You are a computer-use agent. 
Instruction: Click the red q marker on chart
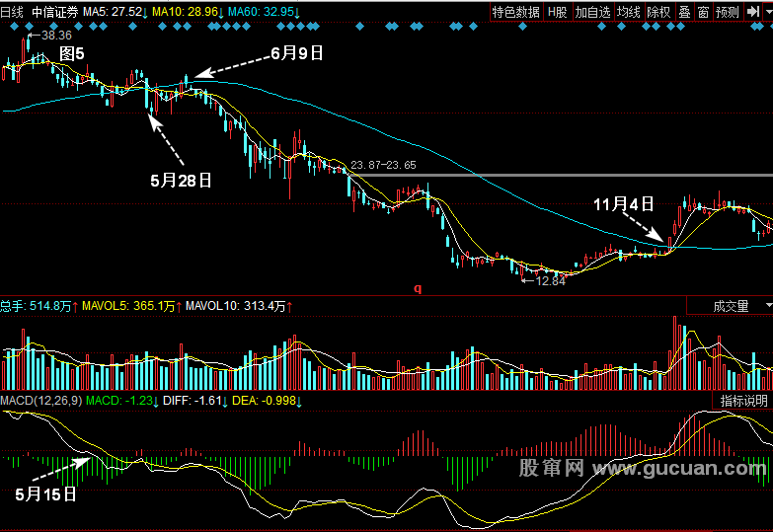point(418,288)
